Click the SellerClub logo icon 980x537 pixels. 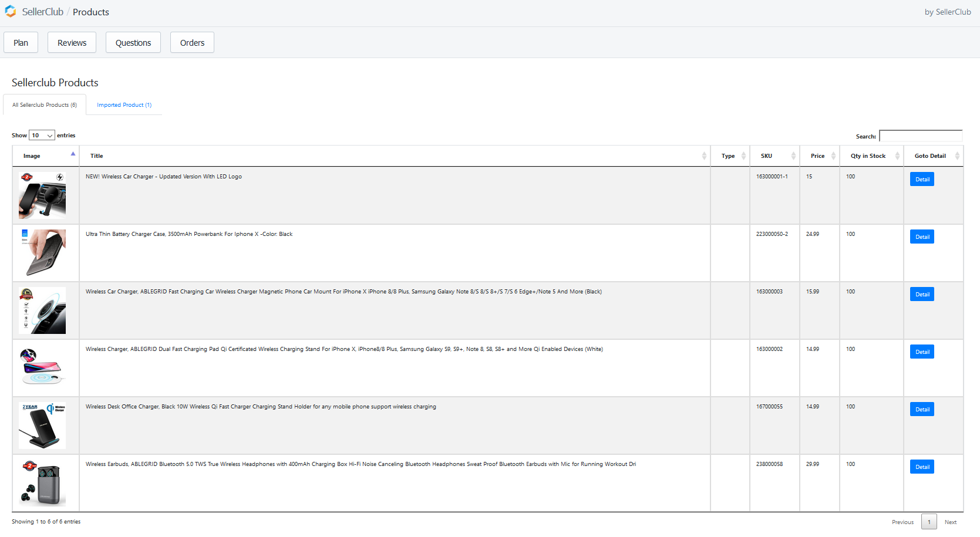[x=11, y=12]
